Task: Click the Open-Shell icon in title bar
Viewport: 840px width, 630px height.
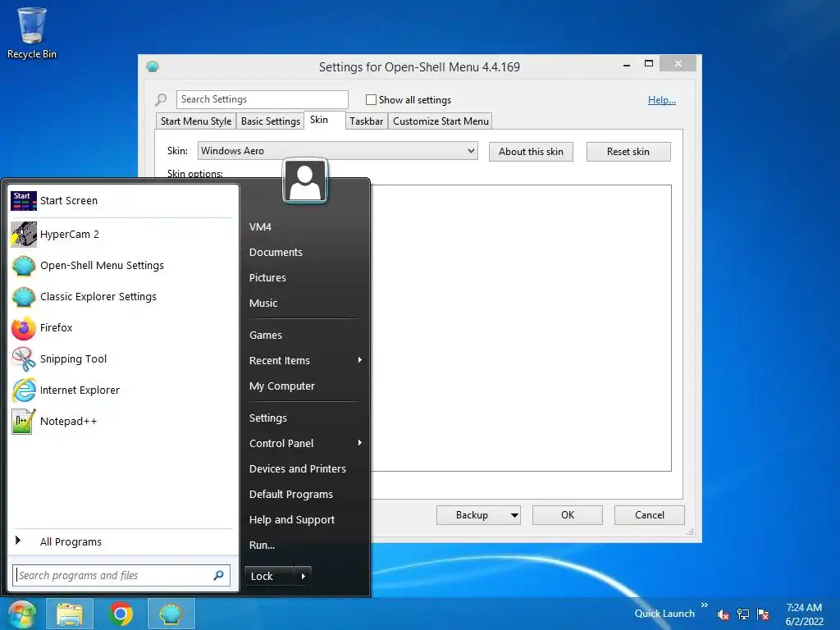Action: tap(153, 67)
